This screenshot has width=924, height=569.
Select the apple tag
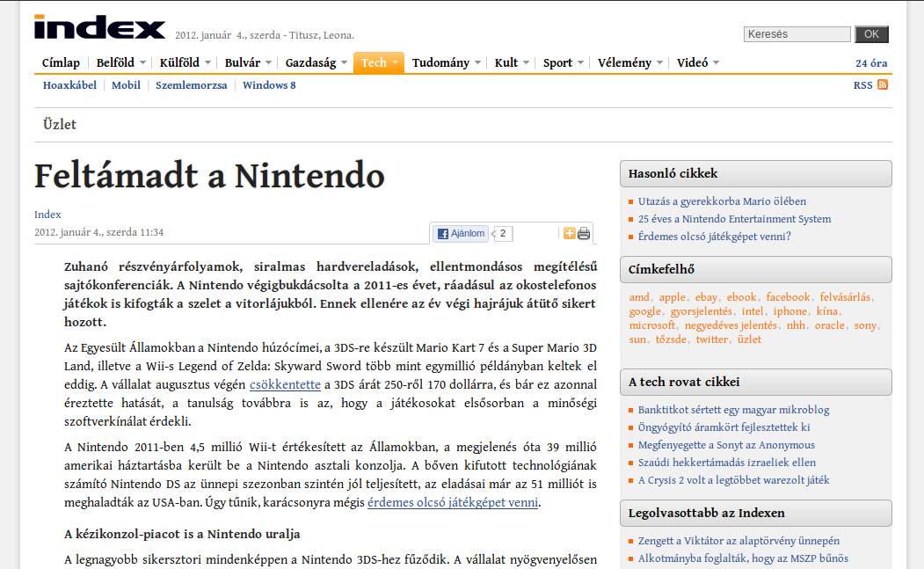click(x=673, y=297)
